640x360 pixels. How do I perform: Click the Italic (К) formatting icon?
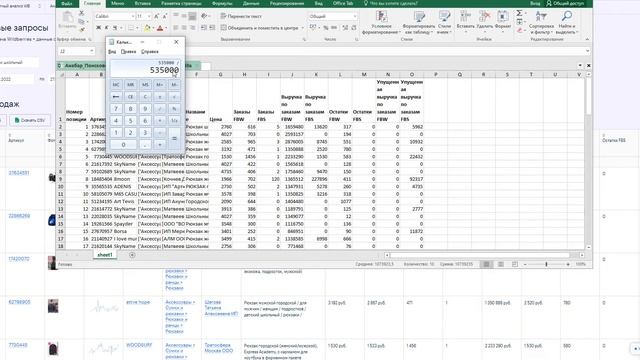click(107, 28)
